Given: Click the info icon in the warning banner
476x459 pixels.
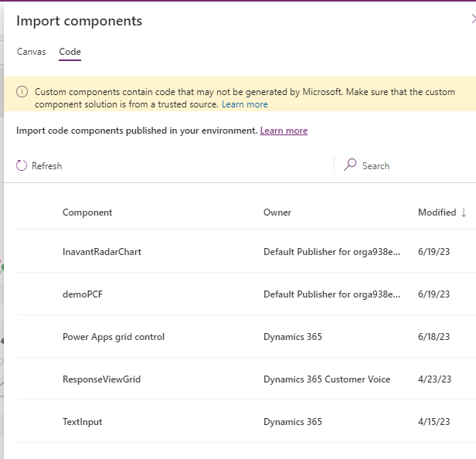Looking at the screenshot, I should pos(22,92).
